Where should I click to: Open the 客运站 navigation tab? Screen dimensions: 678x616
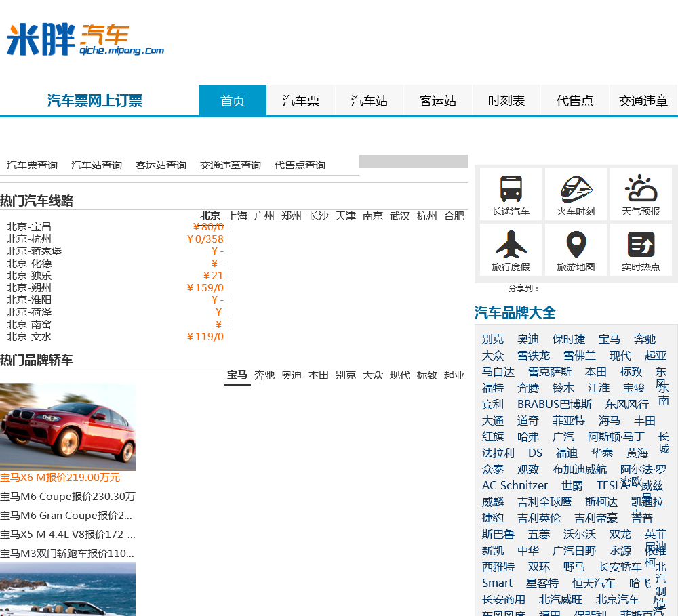tap(437, 100)
